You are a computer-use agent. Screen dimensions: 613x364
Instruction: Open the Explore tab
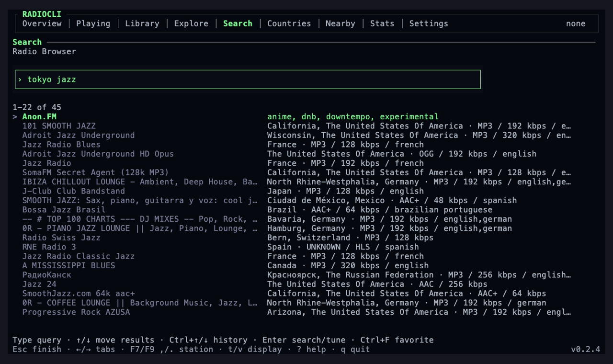(191, 23)
